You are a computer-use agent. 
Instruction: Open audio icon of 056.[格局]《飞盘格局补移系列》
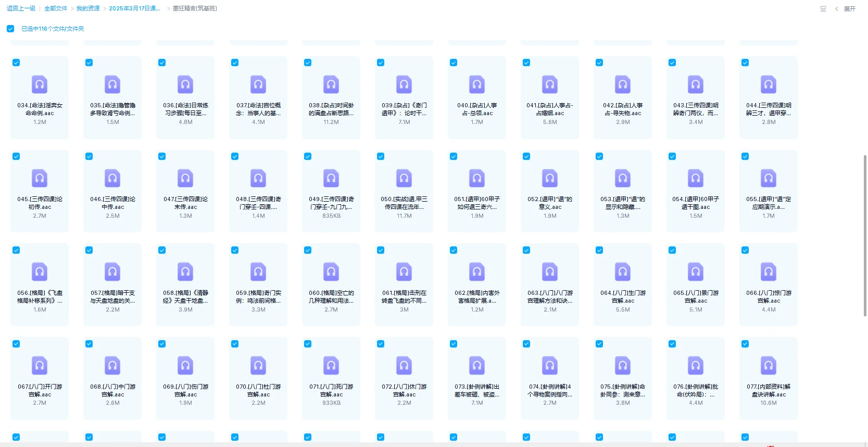[x=40, y=272]
